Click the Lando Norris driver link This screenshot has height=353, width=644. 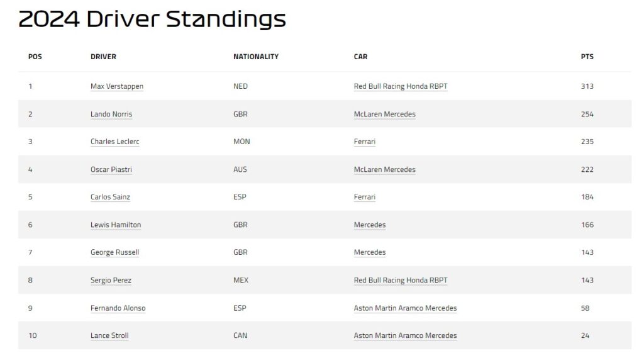click(111, 114)
